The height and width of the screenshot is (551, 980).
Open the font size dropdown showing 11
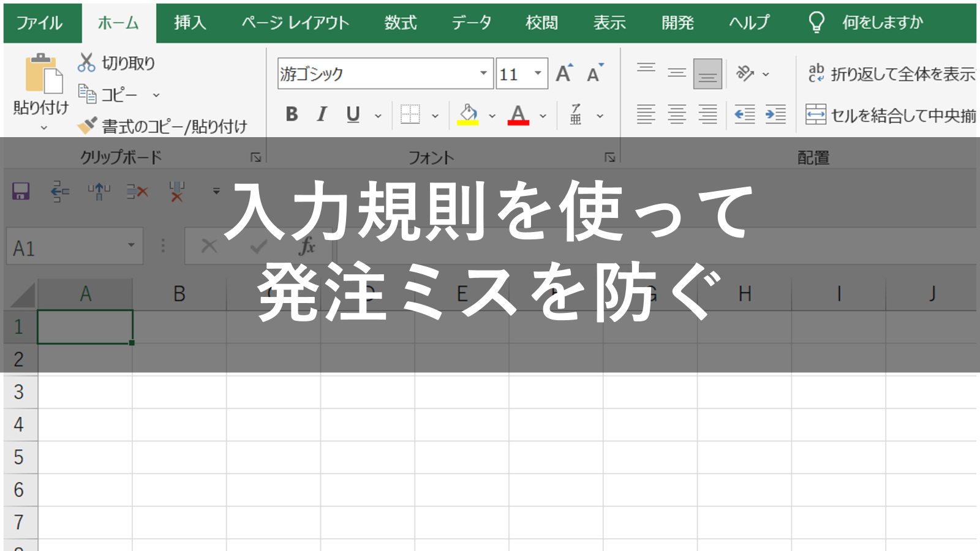(538, 73)
